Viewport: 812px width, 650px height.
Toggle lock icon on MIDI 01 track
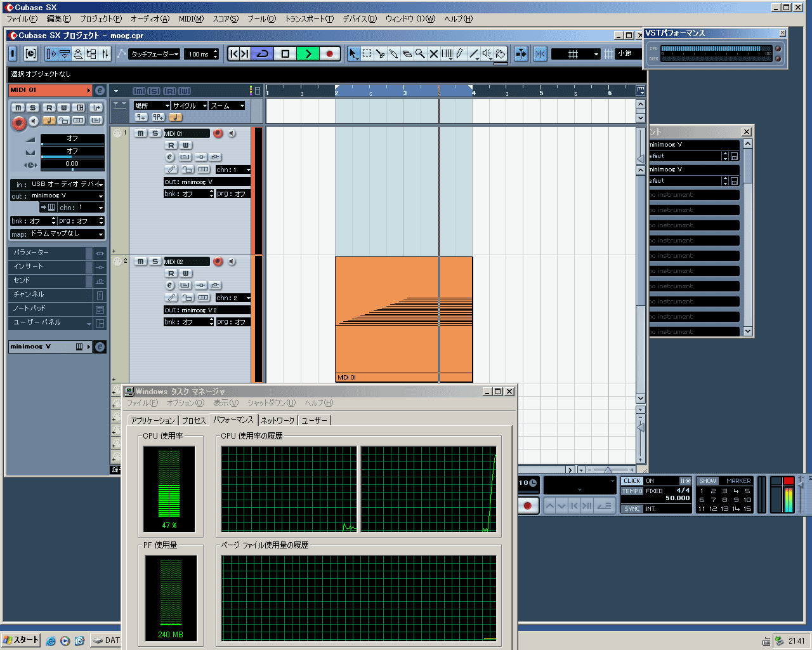point(188,169)
